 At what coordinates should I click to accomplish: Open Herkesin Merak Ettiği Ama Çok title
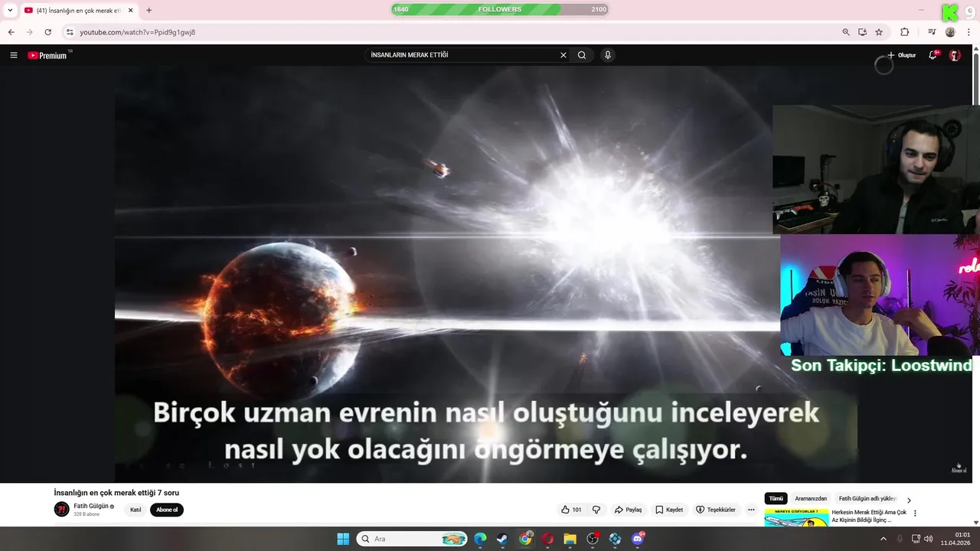point(869,516)
